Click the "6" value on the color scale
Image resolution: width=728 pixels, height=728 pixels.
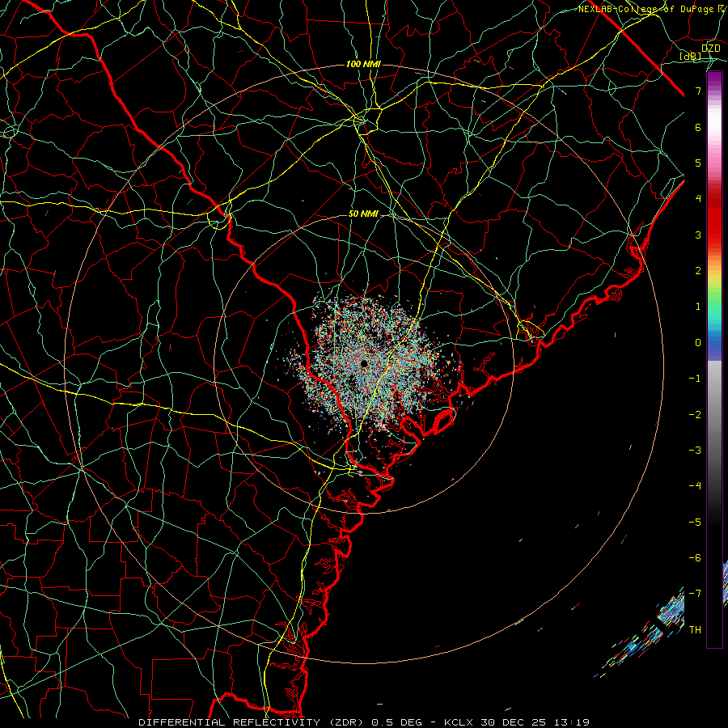698,127
